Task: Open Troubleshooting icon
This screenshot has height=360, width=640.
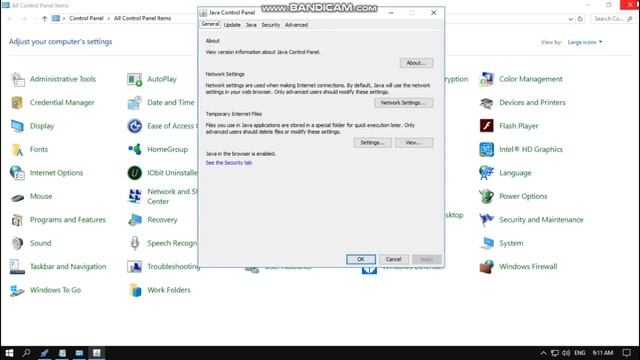Action: (x=135, y=267)
